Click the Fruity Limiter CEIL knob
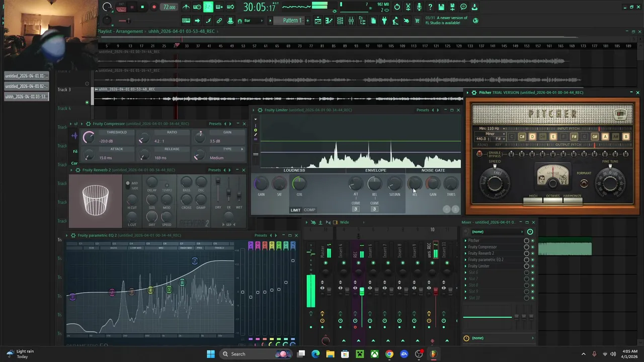644x362 pixels. tap(299, 184)
